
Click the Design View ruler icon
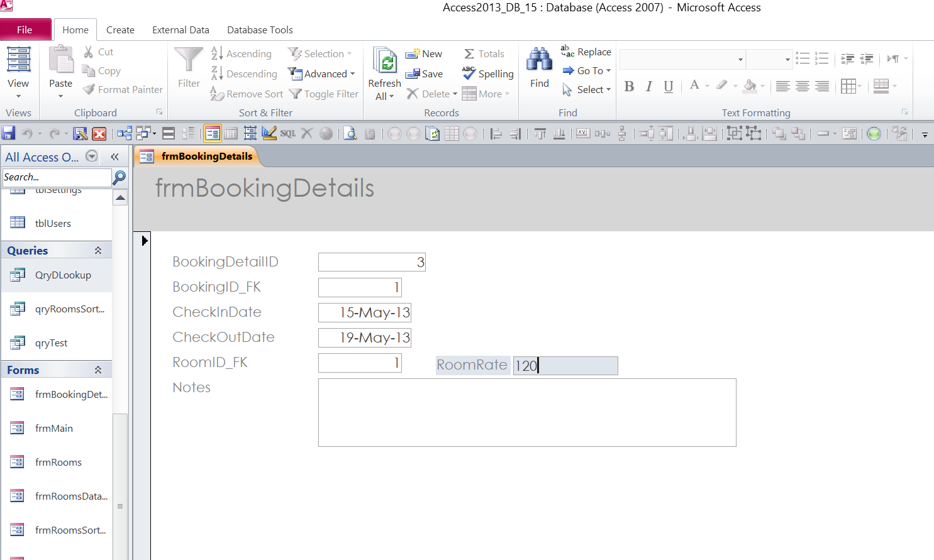269,133
